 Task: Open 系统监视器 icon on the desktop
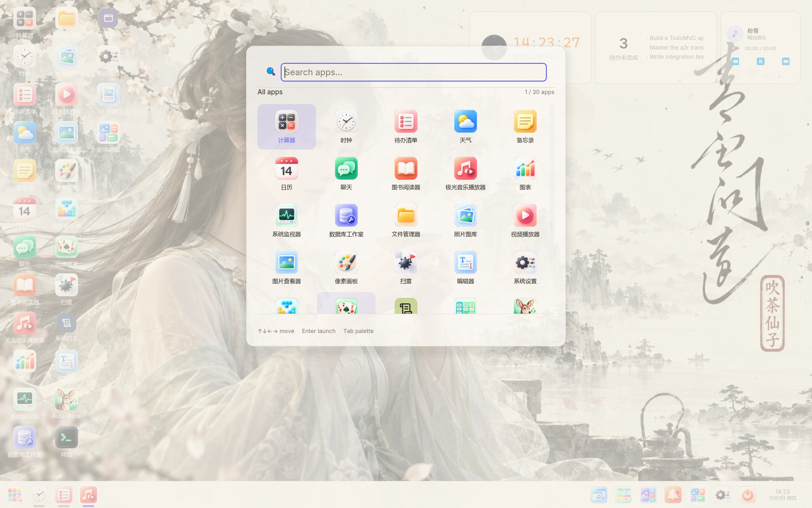pos(24,404)
